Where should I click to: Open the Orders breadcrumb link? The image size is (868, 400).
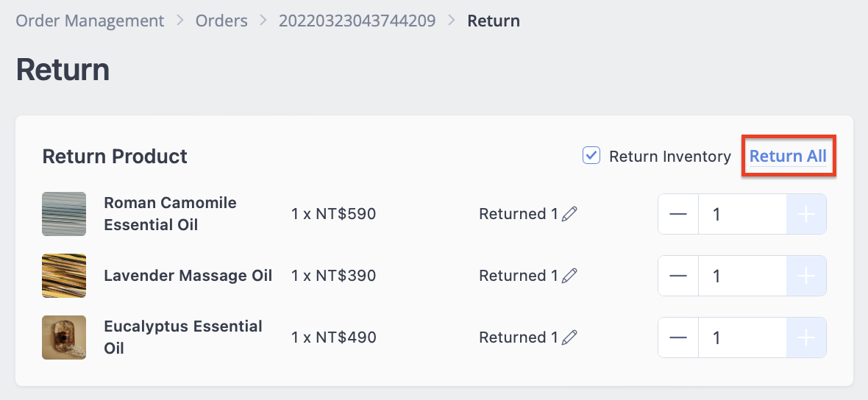(221, 21)
